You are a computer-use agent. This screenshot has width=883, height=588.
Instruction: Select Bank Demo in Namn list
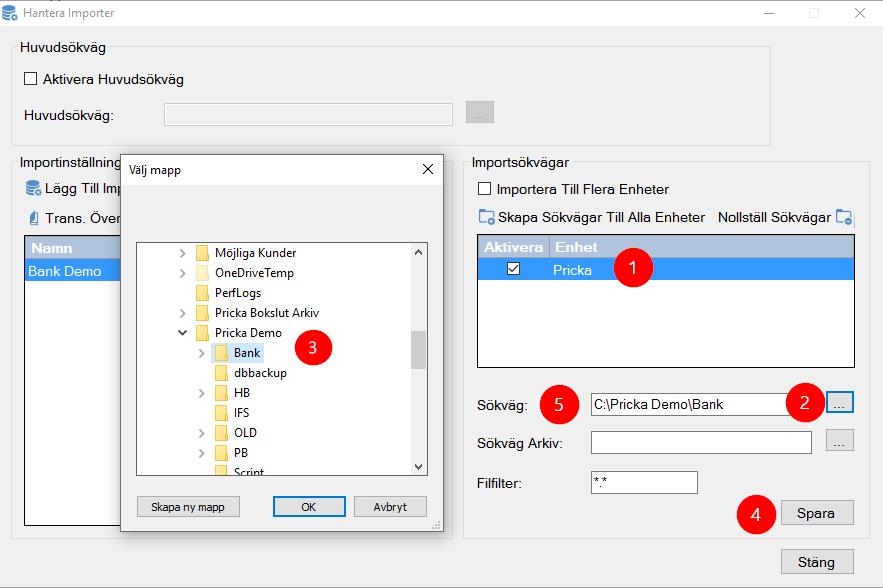(x=73, y=271)
